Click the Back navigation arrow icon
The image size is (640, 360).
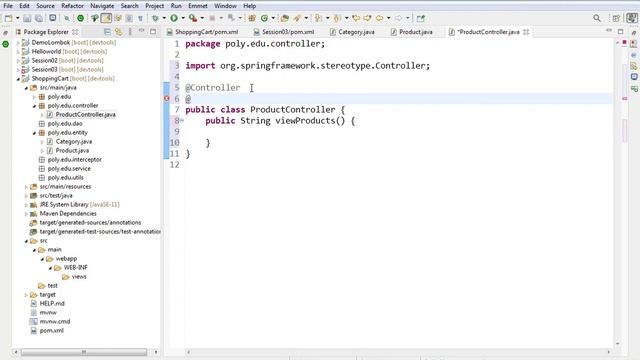click(x=379, y=18)
